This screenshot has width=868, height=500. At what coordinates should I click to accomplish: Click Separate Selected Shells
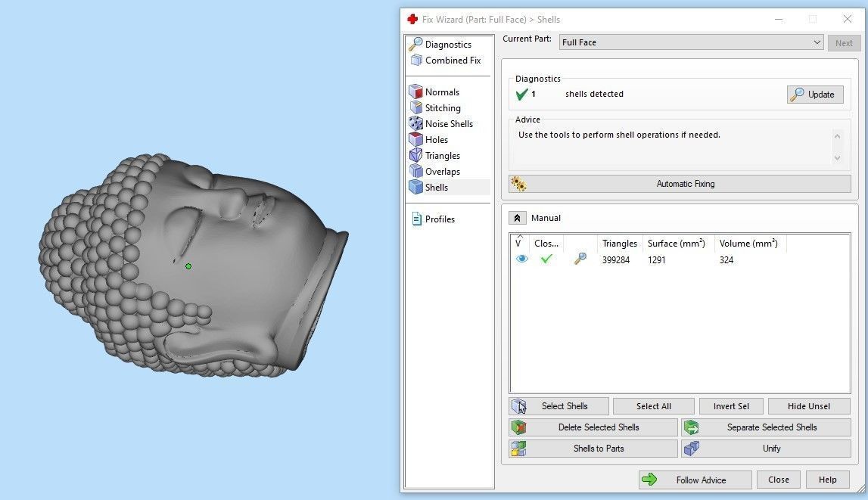pos(766,427)
